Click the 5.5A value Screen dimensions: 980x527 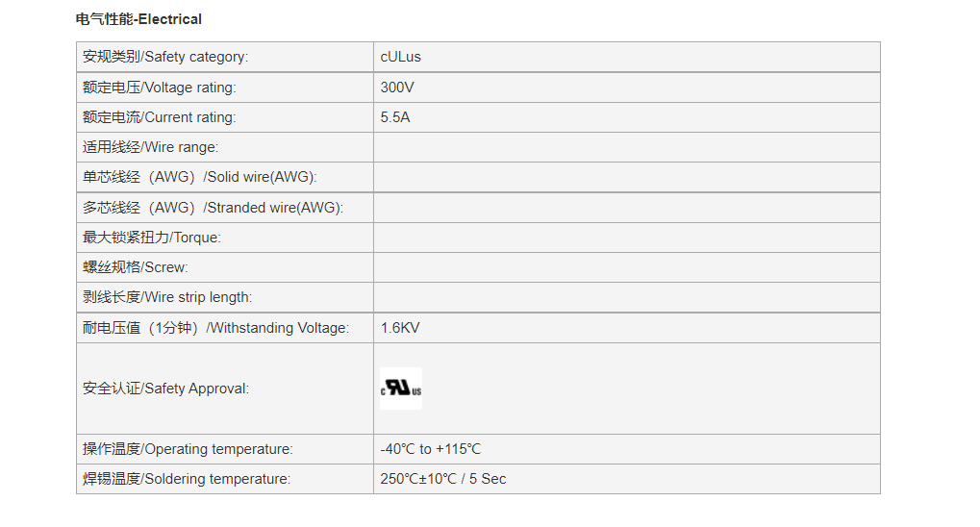(x=395, y=117)
